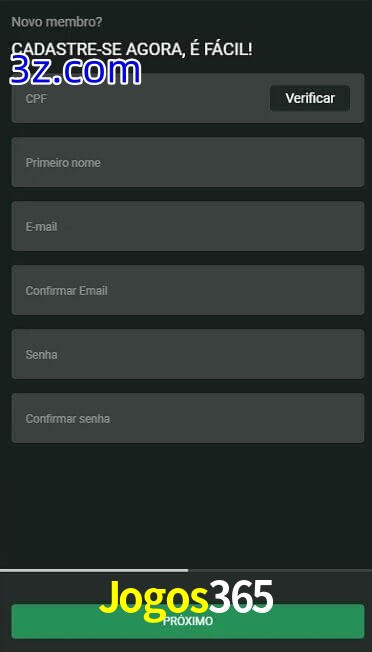Click the Senha placeholder label

pos(41,355)
